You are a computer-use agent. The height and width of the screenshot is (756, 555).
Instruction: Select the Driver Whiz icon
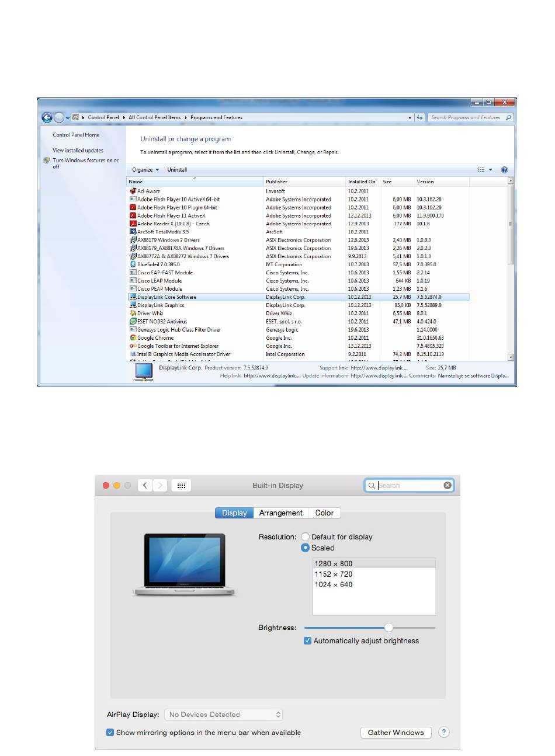[133, 313]
